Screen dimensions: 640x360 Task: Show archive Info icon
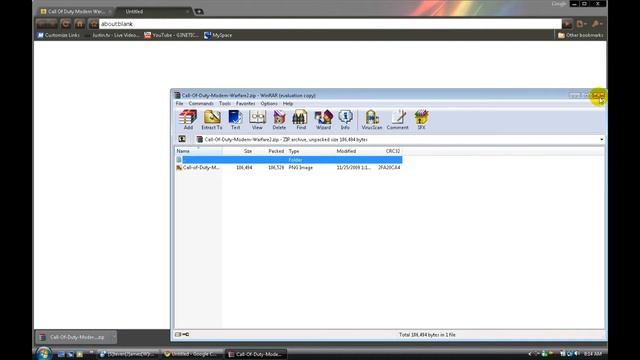[345, 120]
